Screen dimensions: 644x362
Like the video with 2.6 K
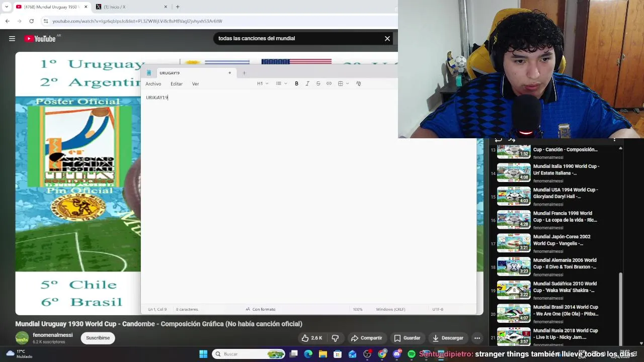coord(311,338)
